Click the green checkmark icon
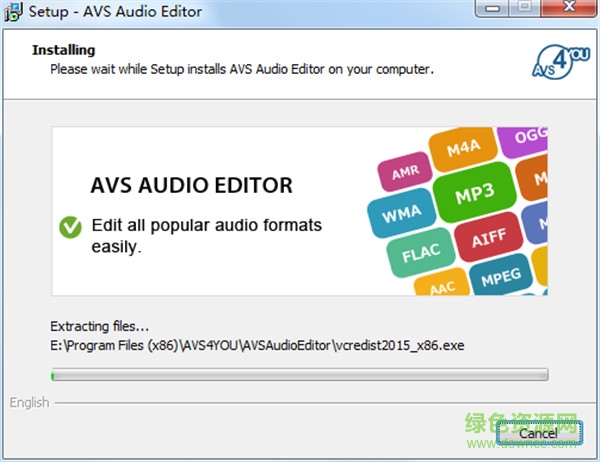This screenshot has width=600, height=462. pos(70,227)
